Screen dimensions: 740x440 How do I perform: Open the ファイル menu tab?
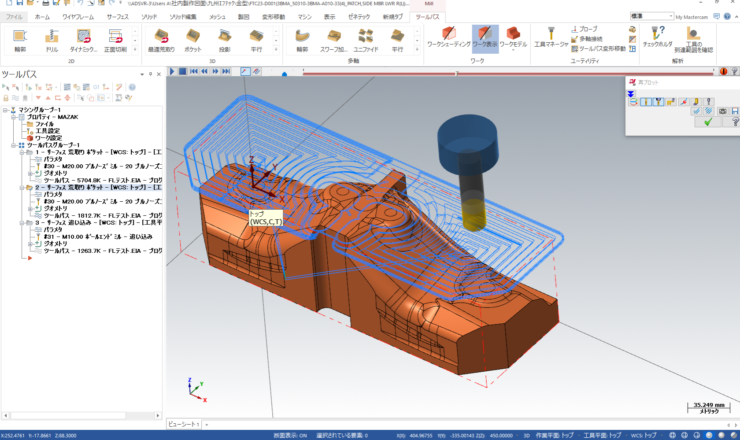click(12, 17)
